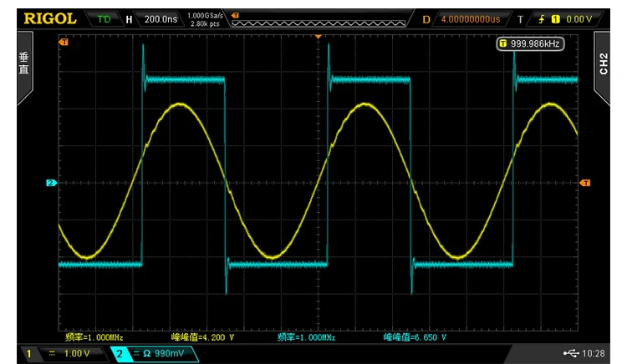Select the 200.0ns horizontal timebase value

tap(161, 19)
